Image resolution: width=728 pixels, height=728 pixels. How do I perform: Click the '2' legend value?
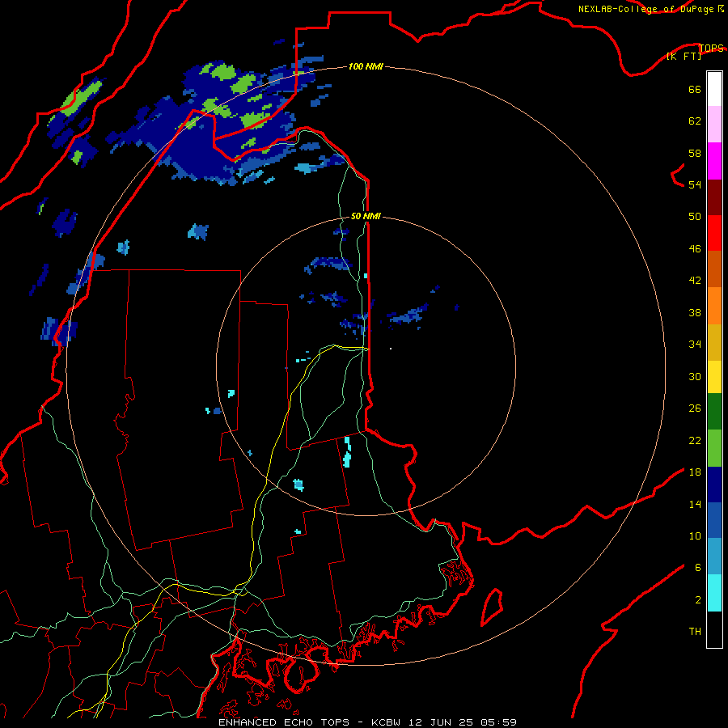click(x=698, y=600)
